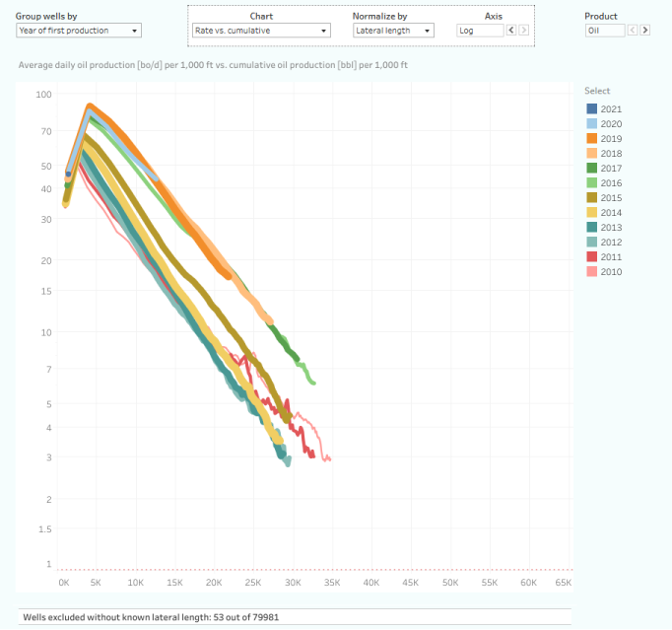Click the 2020 legend label text
Image resolution: width=672 pixels, height=630 pixels.
coord(611,124)
